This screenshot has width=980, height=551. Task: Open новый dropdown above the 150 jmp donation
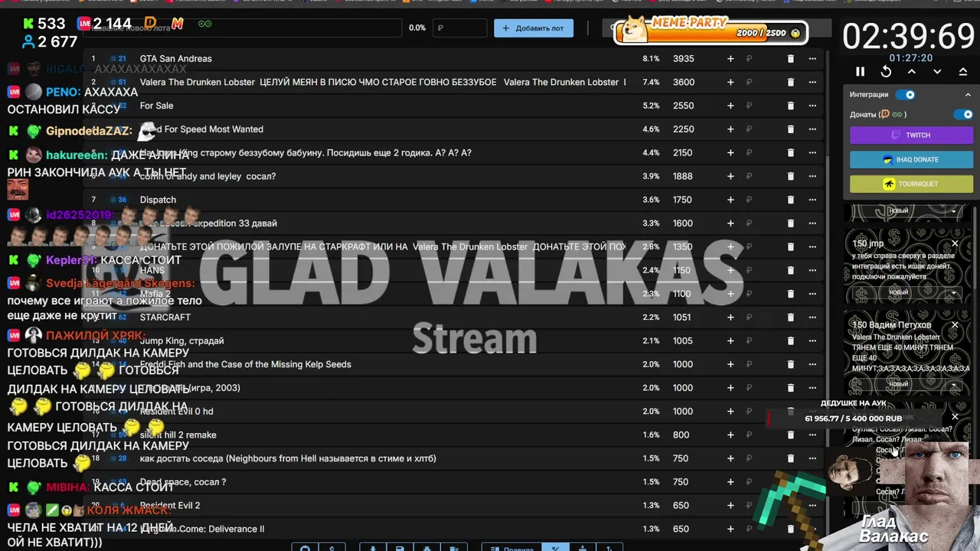[906, 210]
